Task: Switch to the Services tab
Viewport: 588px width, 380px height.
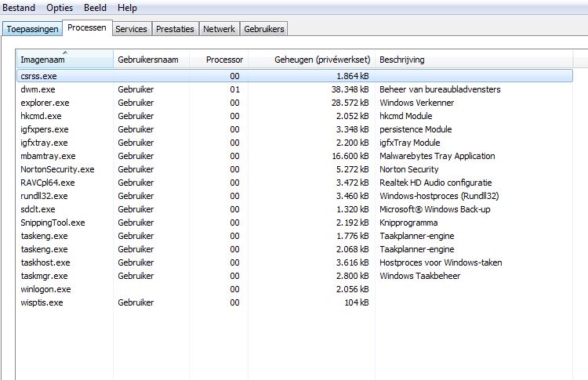Action: 131,29
